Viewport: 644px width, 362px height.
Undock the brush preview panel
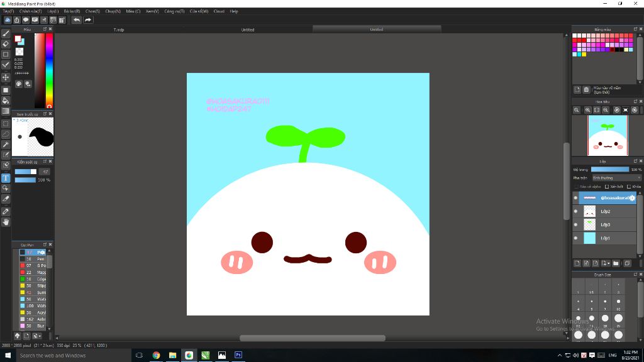coord(45,114)
